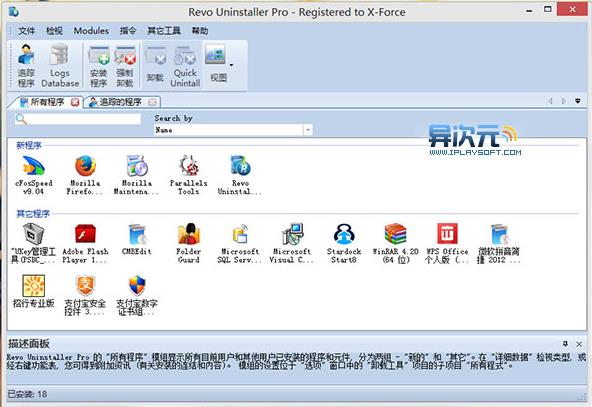Click the 其它程序 group header

tap(33, 214)
